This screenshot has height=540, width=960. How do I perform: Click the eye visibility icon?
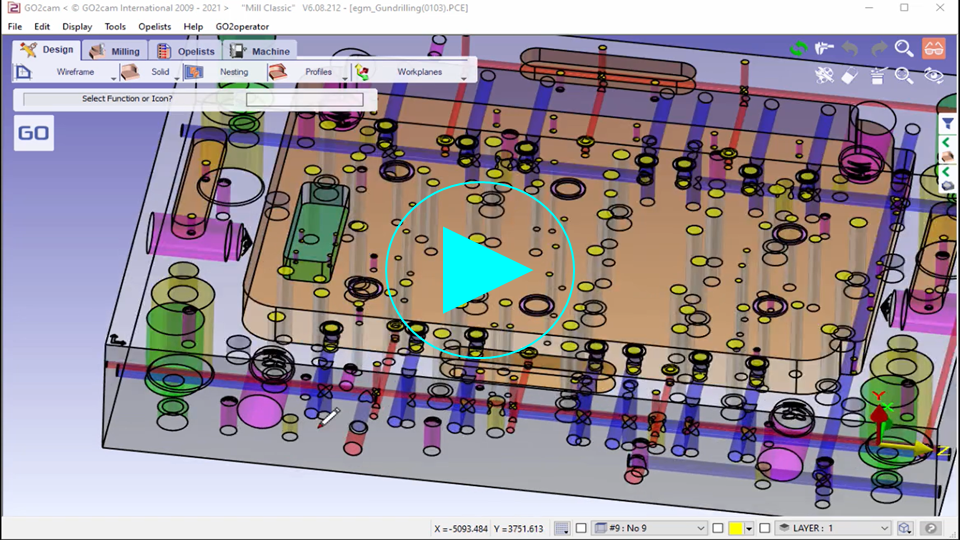pos(933,76)
